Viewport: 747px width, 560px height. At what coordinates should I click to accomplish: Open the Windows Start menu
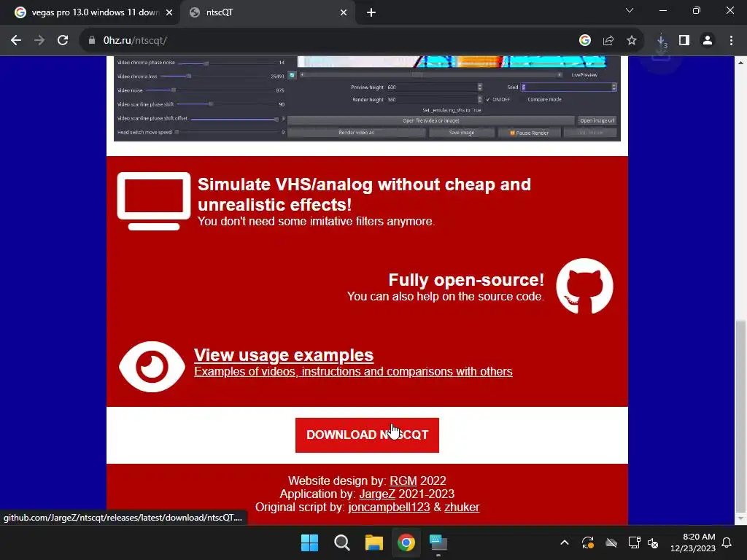coord(309,542)
